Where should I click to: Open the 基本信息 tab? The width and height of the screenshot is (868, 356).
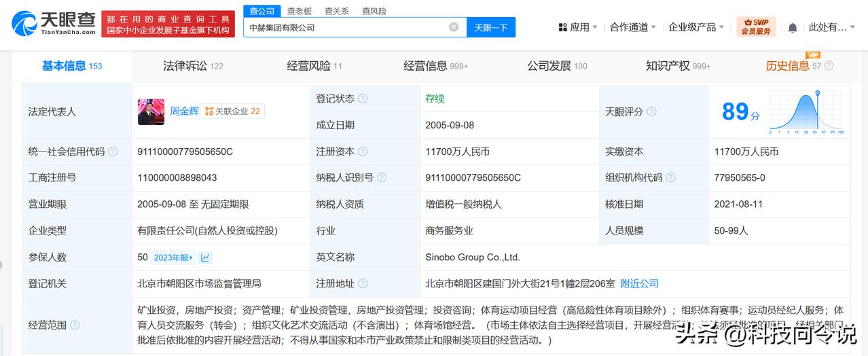click(72, 66)
